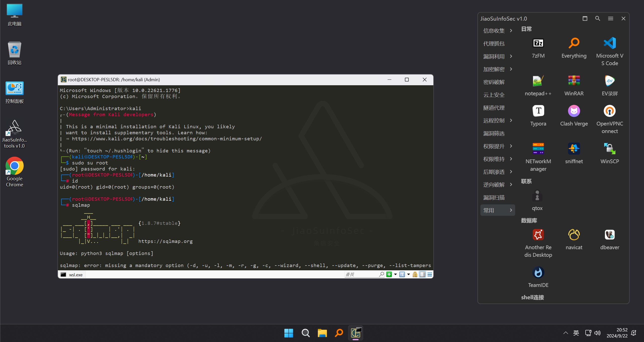Expand the 远程控制 category
Image resolution: width=644 pixels, height=342 pixels.
coord(498,120)
